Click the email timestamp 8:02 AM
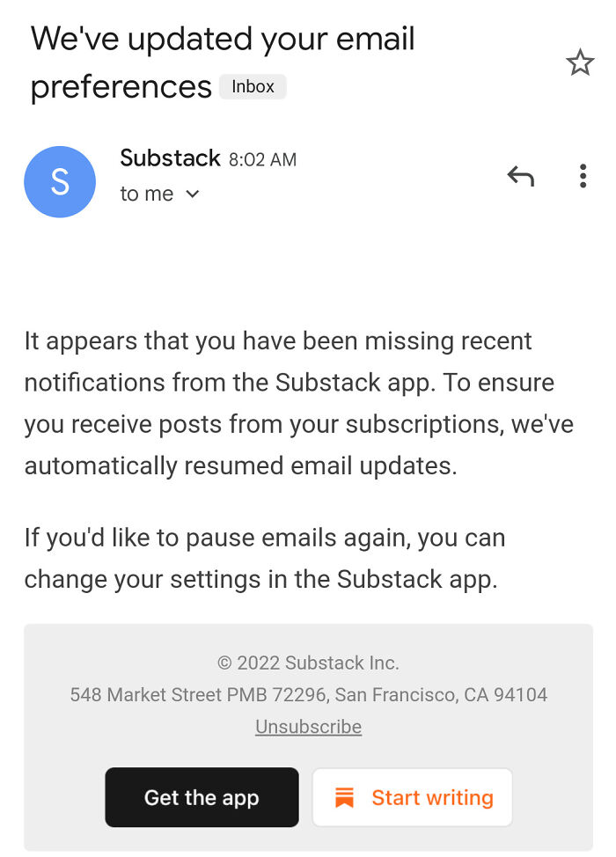616x857 pixels. point(262,159)
